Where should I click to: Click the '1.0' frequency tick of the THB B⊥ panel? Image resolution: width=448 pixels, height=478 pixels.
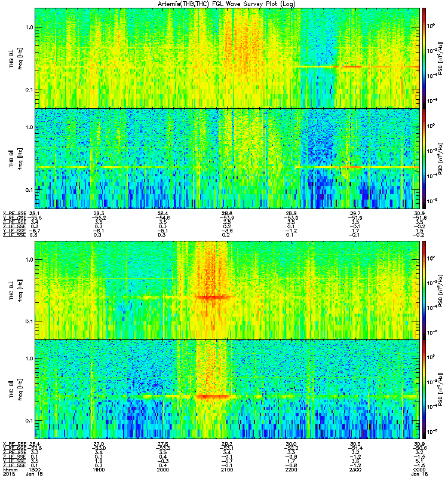pyautogui.click(x=29, y=27)
